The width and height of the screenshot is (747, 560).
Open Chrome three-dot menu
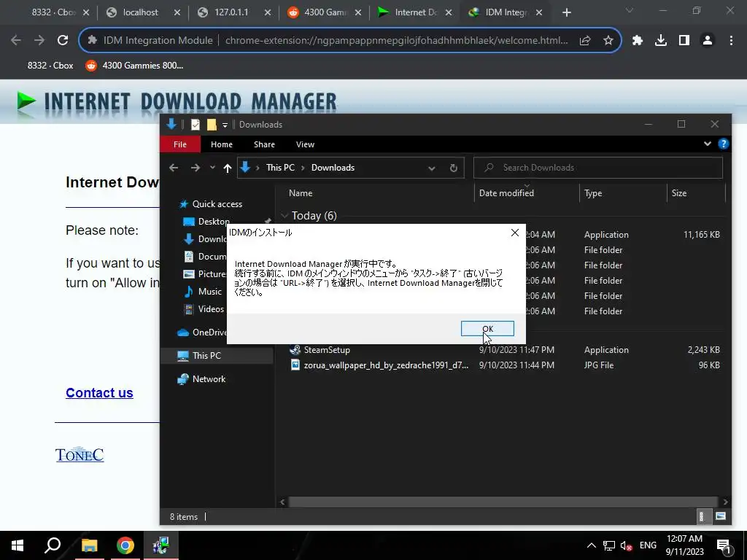coord(731,41)
